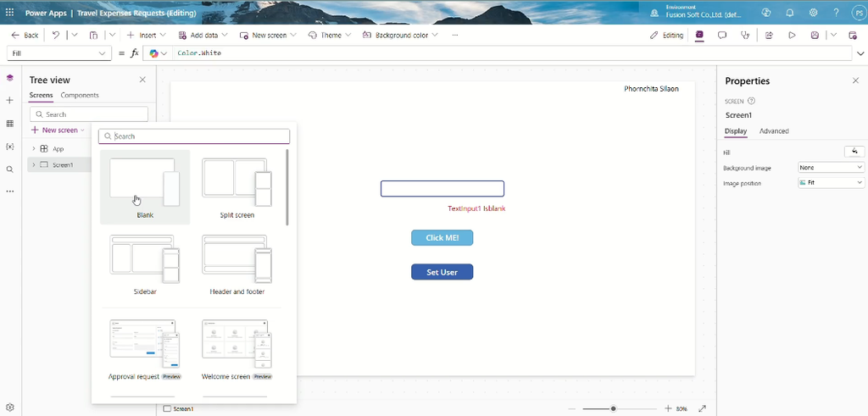Click the Undo icon
The image size is (868, 416).
pyautogui.click(x=56, y=35)
